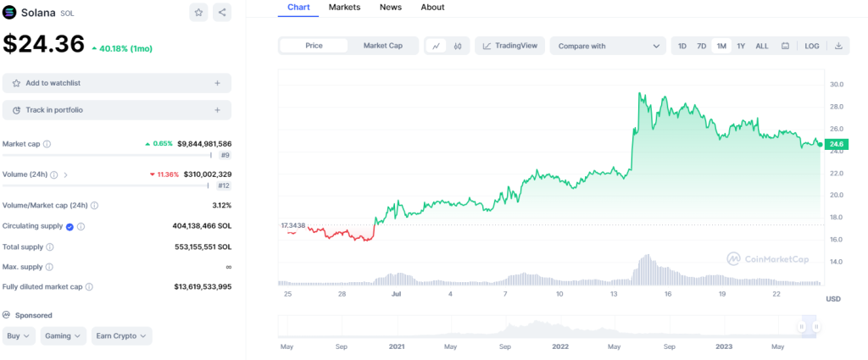Click volume value $310,002,329
Image resolution: width=868 pixels, height=360 pixels.
[x=208, y=174]
